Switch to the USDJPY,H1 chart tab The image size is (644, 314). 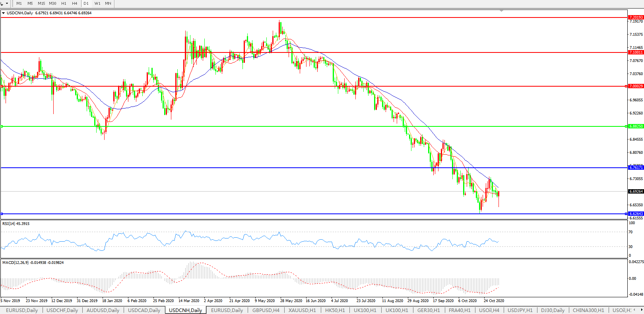pos(520,310)
